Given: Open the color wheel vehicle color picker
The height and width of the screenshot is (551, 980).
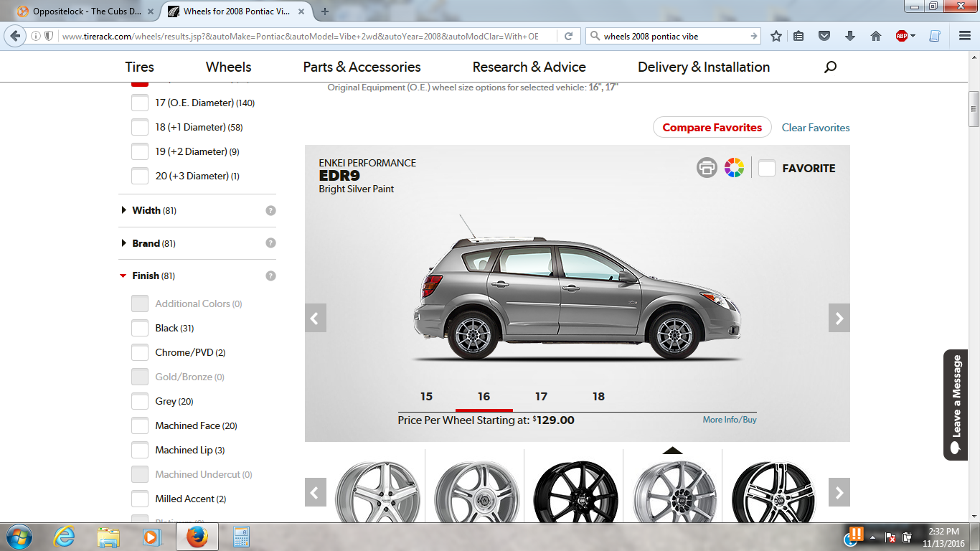Looking at the screenshot, I should pyautogui.click(x=734, y=168).
